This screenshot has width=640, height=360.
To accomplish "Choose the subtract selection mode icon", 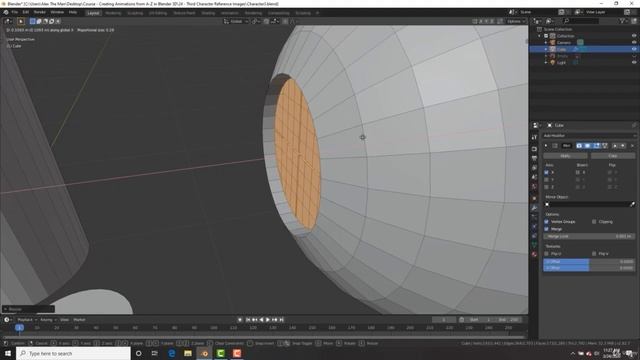I will click(x=45, y=21).
